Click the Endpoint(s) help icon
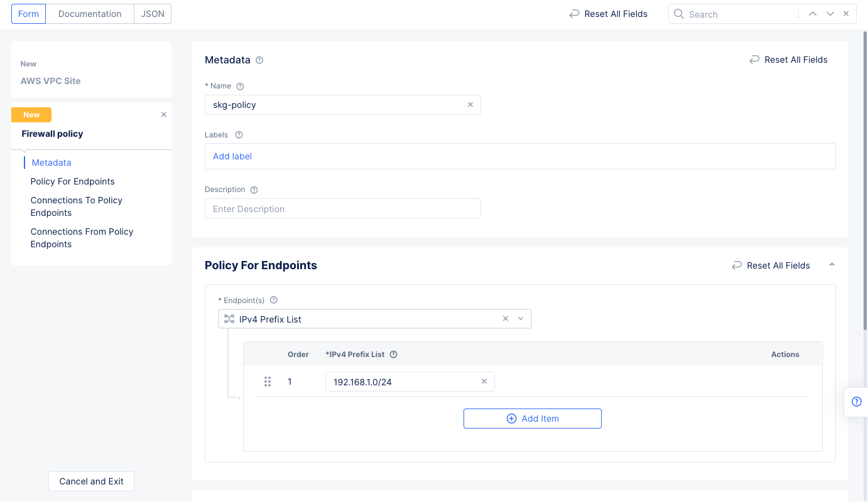868x502 pixels. pos(273,300)
